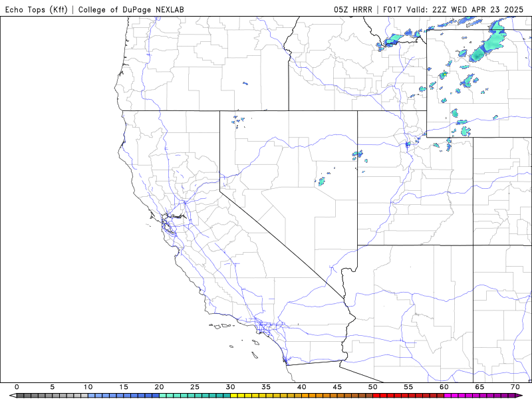Click the colorbar label '60'
Viewport: 532px width, 399px height.
click(x=444, y=387)
